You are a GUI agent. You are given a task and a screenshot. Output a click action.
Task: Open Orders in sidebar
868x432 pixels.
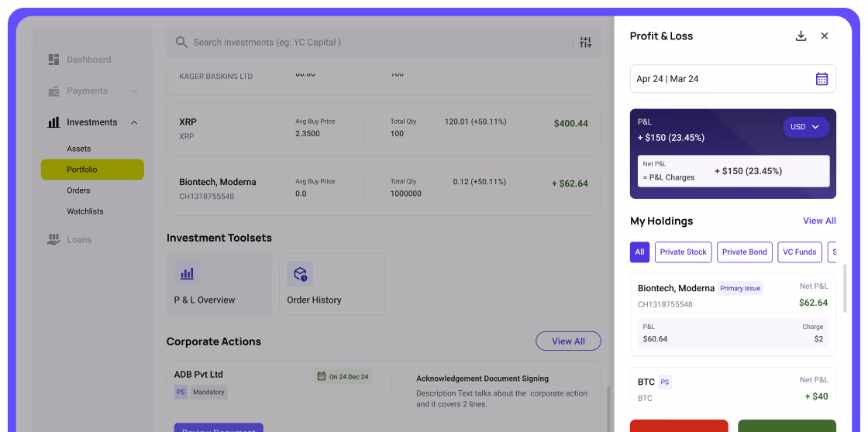point(78,190)
